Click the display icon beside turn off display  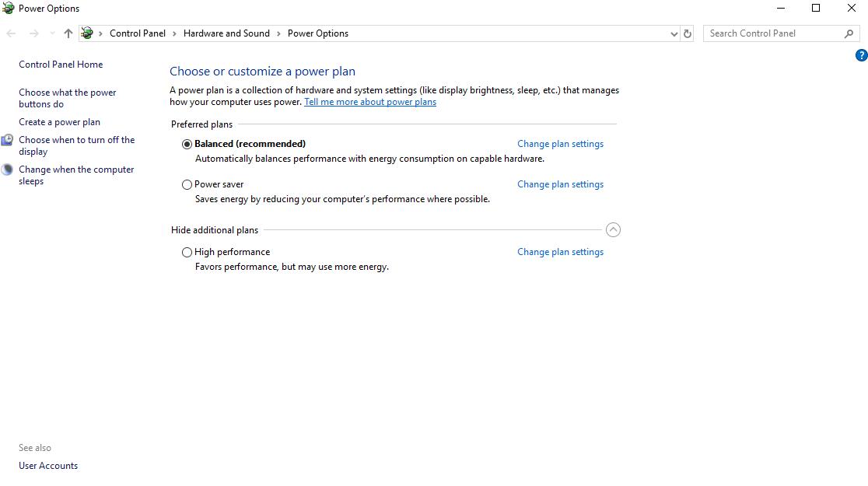pyautogui.click(x=7, y=140)
